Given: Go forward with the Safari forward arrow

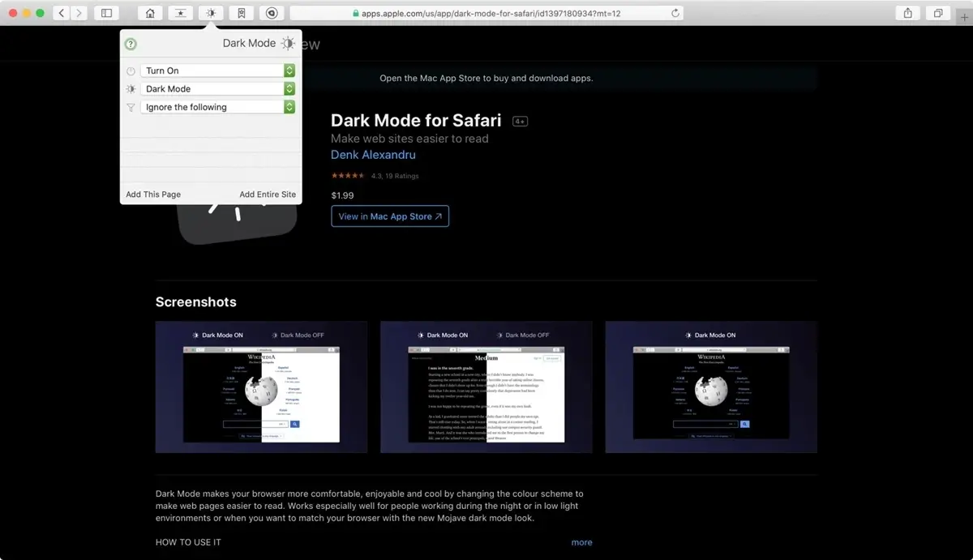Looking at the screenshot, I should coord(80,13).
